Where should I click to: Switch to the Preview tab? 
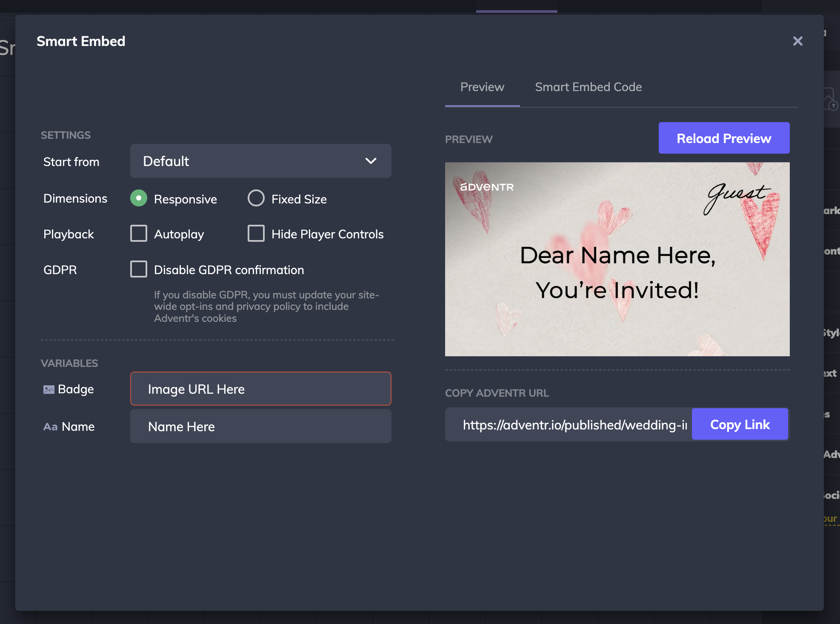482,87
